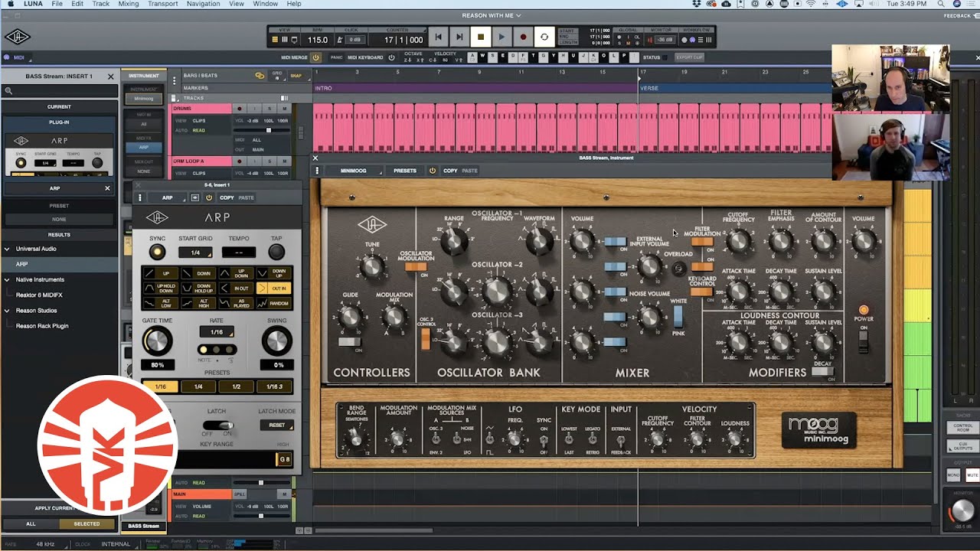Toggle the MIDI Merge power button
The width and height of the screenshot is (980, 551).
pyautogui.click(x=315, y=57)
